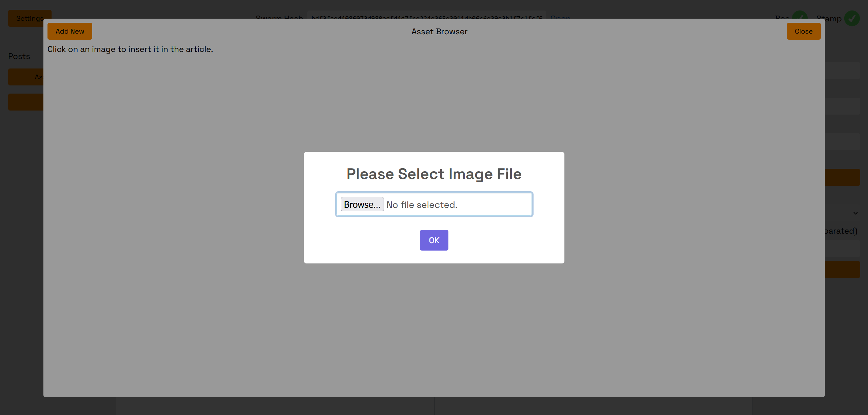Click the Asset Browser title text
The height and width of the screenshot is (415, 868).
(439, 32)
